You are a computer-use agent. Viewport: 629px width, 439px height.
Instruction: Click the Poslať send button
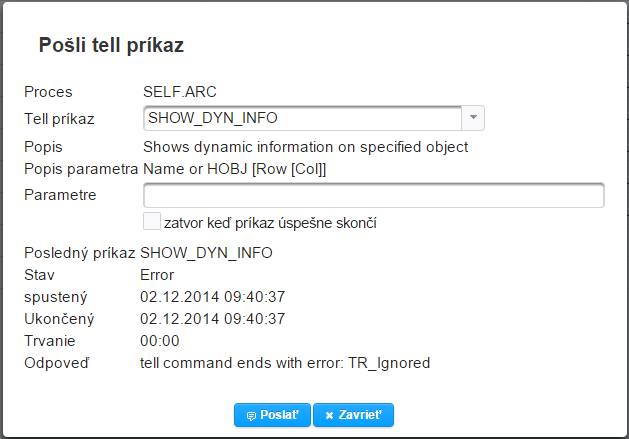tap(271, 415)
